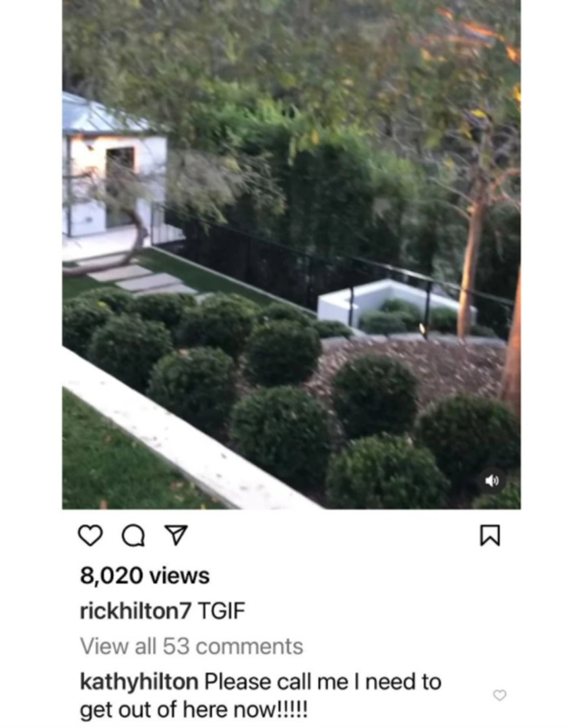View all 53 comments
568x728 pixels.
click(191, 646)
